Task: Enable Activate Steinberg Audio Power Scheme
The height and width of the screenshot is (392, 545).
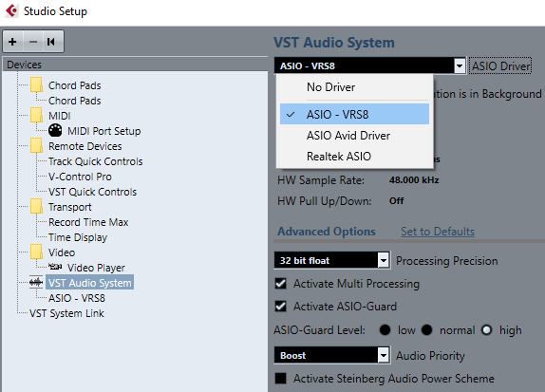Action: (x=280, y=379)
